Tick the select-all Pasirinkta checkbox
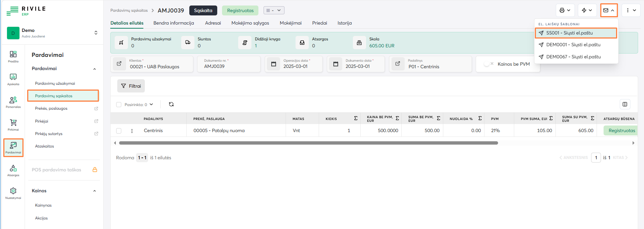This screenshot has width=644, height=229. (119, 105)
